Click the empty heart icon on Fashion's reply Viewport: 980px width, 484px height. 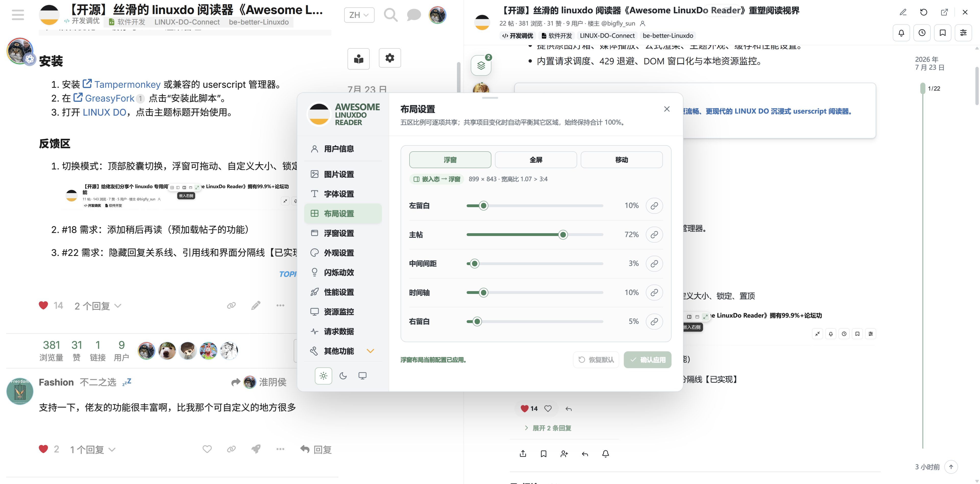207,449
